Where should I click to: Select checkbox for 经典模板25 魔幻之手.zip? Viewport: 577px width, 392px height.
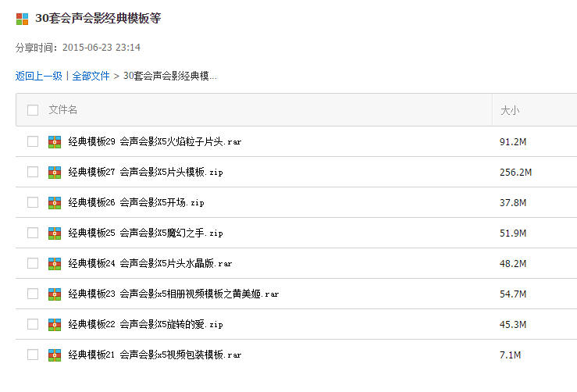33,233
